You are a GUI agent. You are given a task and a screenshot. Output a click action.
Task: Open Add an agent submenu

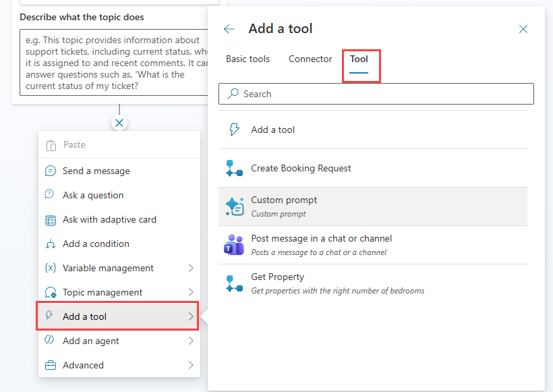coord(119,341)
